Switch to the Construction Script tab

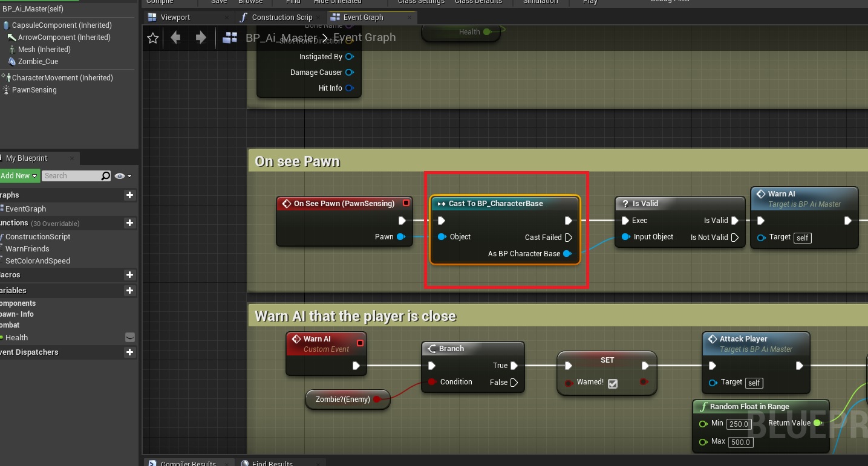coord(281,18)
